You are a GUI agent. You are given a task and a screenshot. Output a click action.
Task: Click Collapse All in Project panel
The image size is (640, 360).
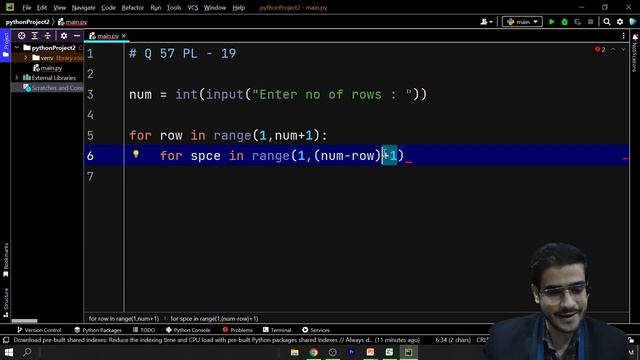(x=48, y=36)
